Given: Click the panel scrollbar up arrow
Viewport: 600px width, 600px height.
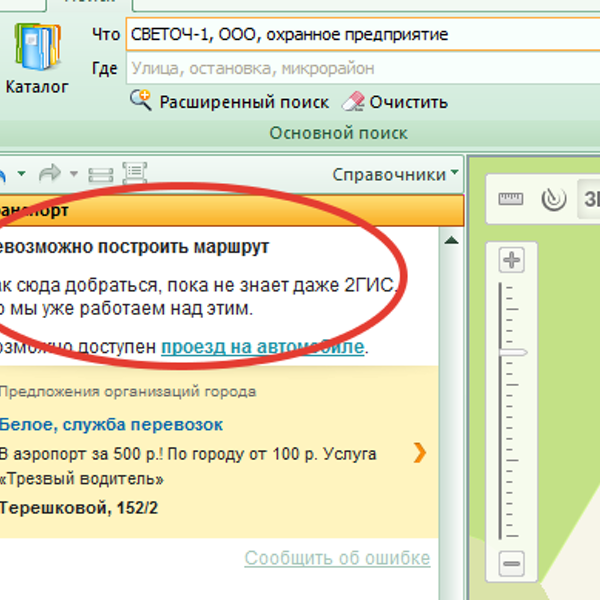Looking at the screenshot, I should [x=452, y=240].
